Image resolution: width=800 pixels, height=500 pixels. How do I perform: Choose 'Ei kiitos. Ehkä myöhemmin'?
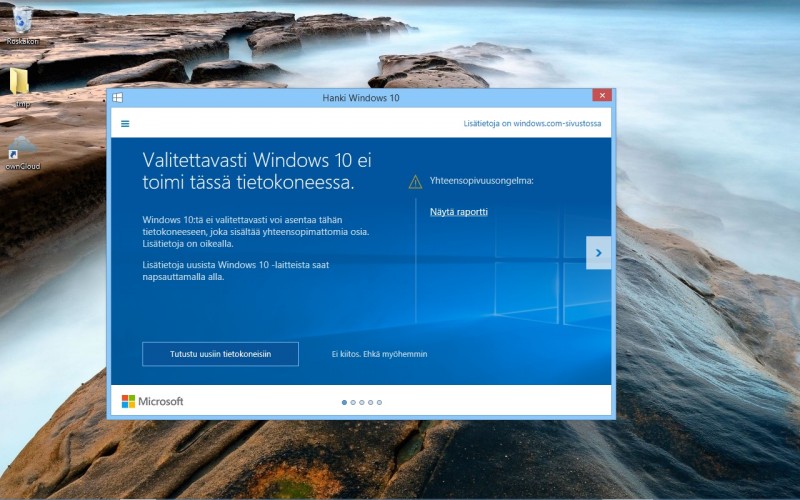(x=379, y=354)
